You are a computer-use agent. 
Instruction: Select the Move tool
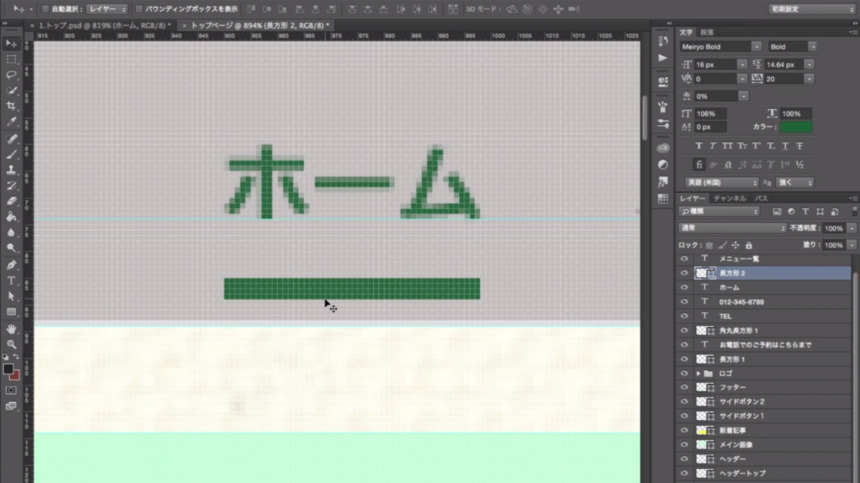point(11,43)
